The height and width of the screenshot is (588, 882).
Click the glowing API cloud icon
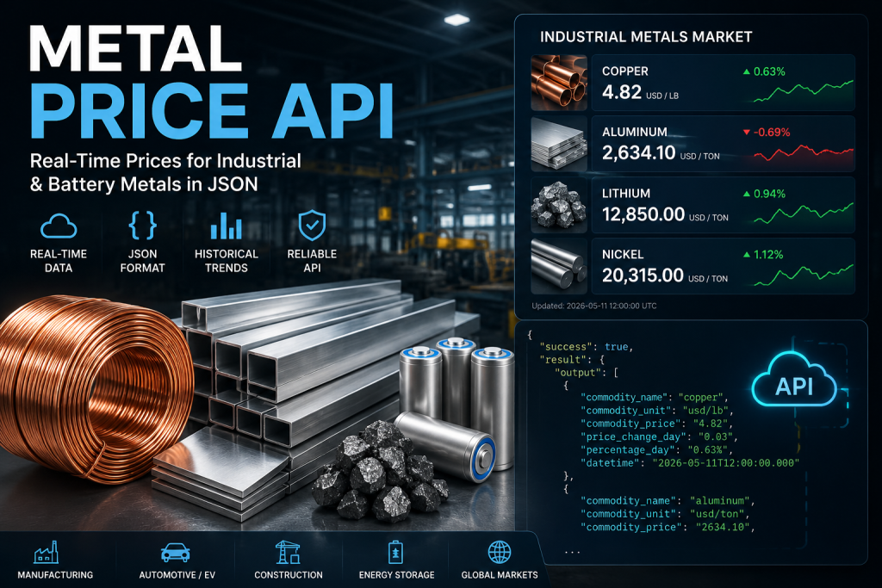pyautogui.click(x=793, y=380)
